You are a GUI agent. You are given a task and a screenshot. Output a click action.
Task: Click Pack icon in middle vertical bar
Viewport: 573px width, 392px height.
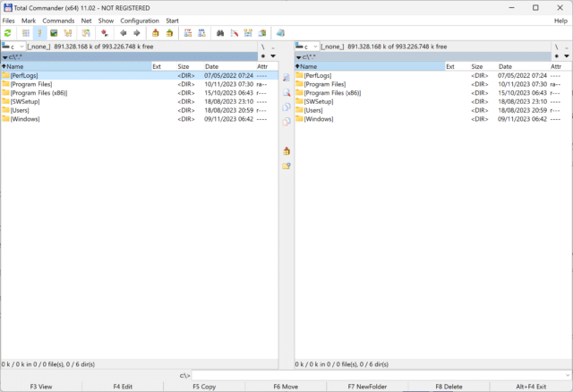[x=286, y=151]
